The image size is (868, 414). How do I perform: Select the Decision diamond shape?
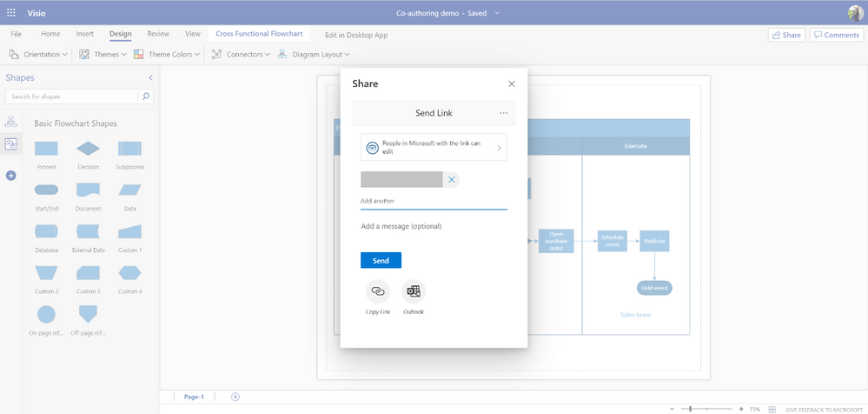88,149
